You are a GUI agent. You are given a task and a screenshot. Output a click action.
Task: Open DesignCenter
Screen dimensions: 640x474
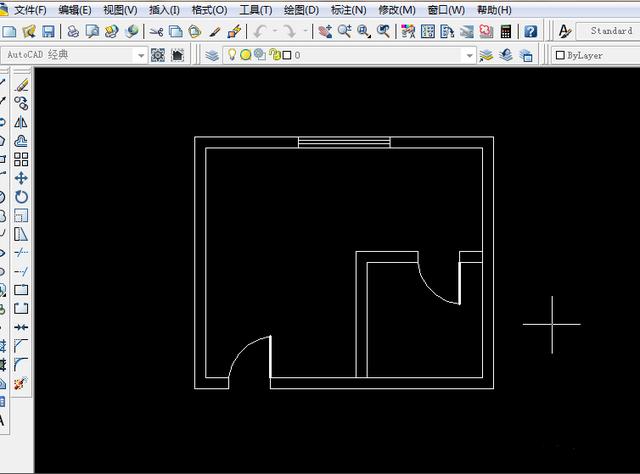(427, 31)
